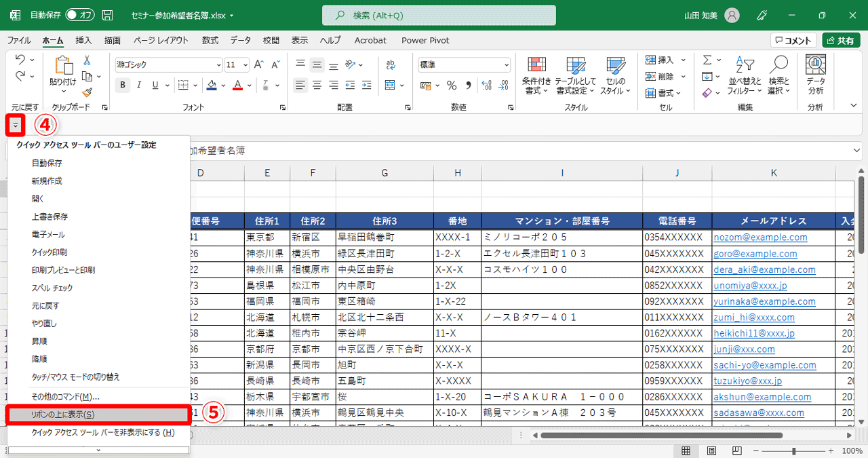Click the 共有 (Share) button
This screenshot has height=458, width=868.
(841, 39)
